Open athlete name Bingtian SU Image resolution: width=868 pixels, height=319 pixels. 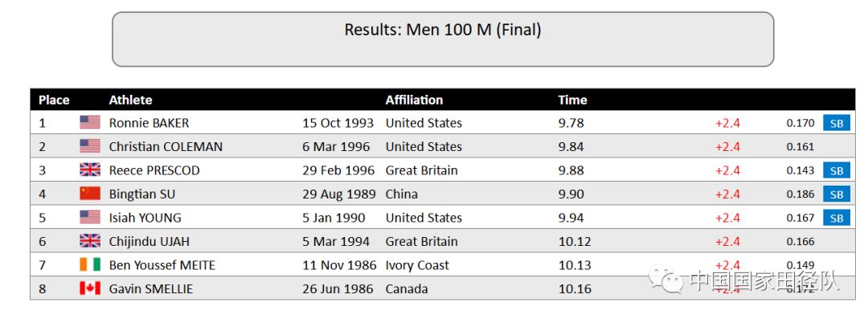coord(142,194)
